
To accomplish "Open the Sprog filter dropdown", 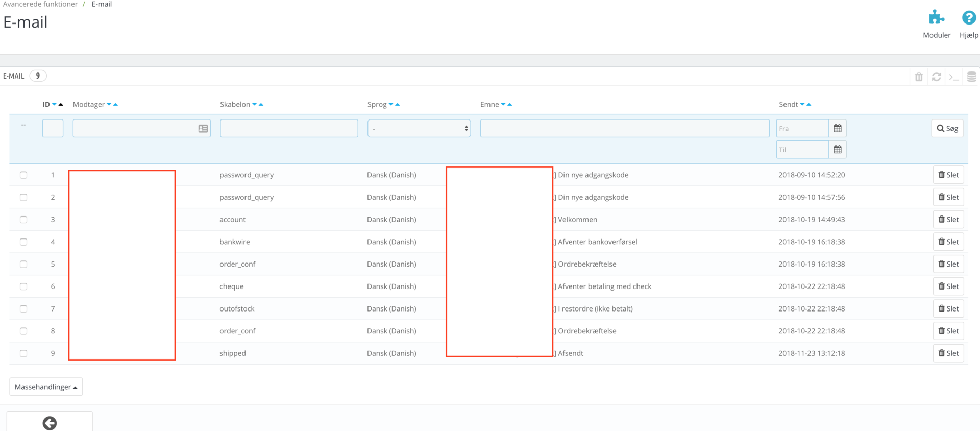I will click(x=419, y=128).
